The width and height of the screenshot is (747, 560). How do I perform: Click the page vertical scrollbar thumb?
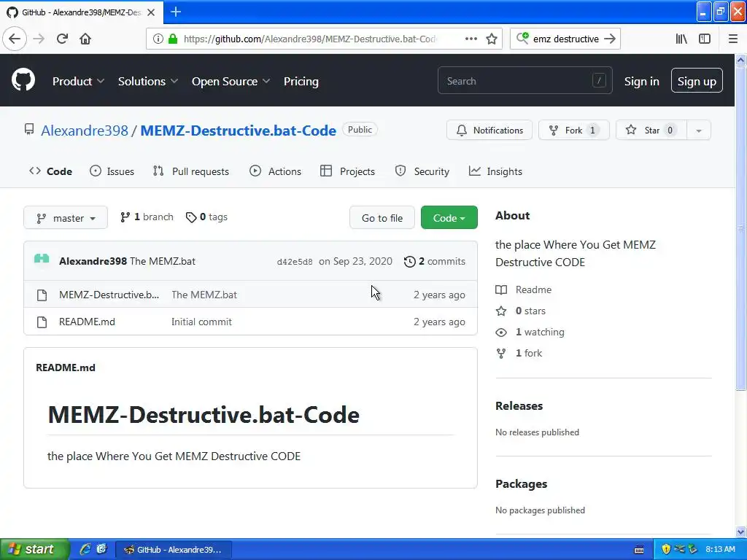[741, 228]
